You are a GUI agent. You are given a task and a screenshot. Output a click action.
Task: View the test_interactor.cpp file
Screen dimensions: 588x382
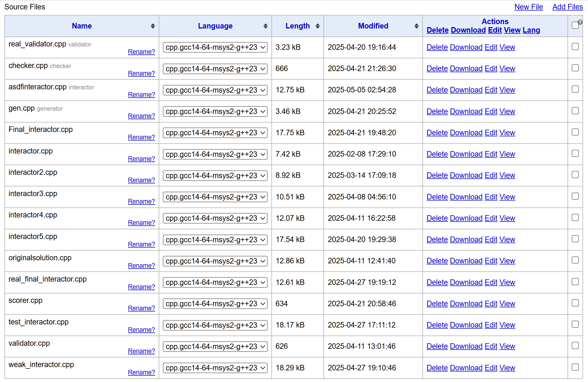click(507, 325)
